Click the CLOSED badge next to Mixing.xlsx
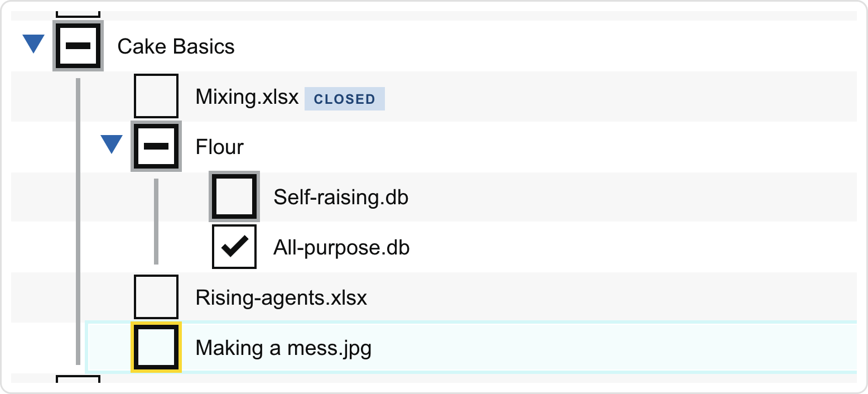The width and height of the screenshot is (868, 394). coord(344,99)
